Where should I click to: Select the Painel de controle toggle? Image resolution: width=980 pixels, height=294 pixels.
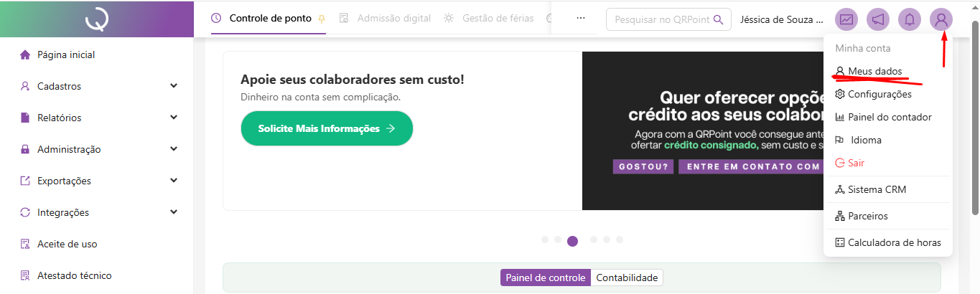[x=546, y=278]
